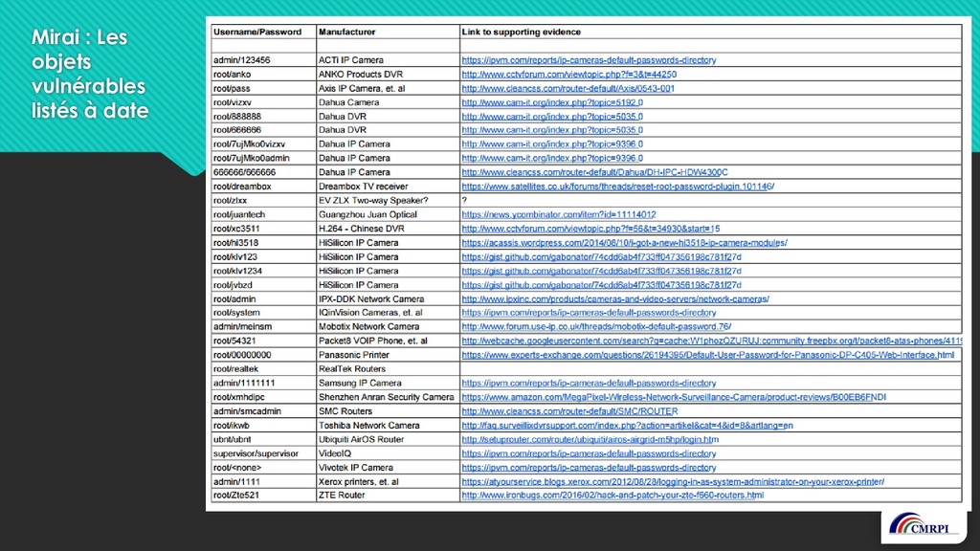The width and height of the screenshot is (980, 551).
Task: Open setuprouter.com ubiquiti link
Action: [590, 439]
